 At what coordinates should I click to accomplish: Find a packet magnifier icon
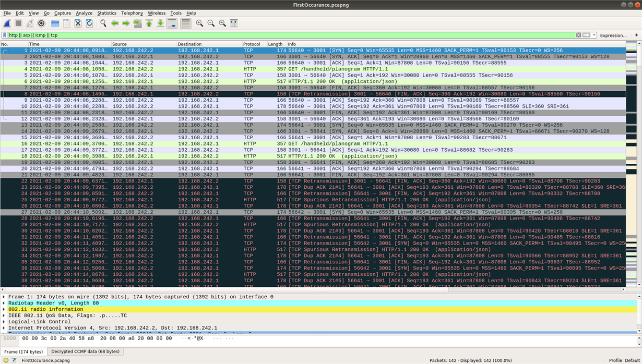pos(103,23)
